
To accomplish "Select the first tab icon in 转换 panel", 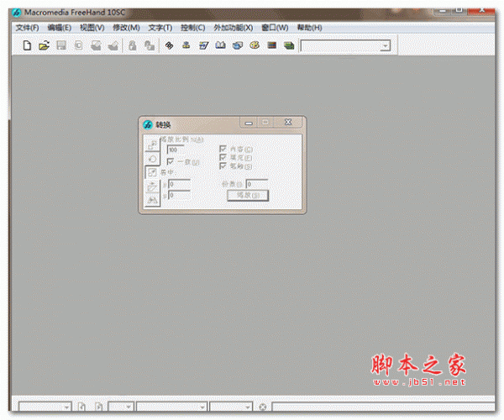I will tap(152, 145).
